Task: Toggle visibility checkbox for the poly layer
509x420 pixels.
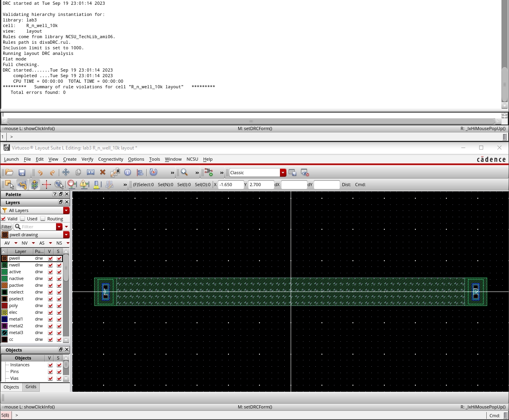Action: (50, 305)
